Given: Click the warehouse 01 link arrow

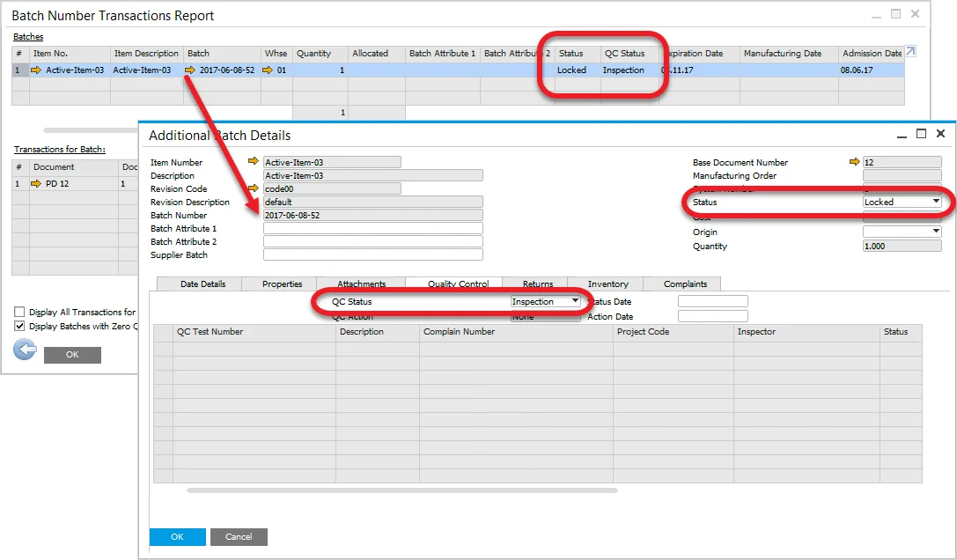Looking at the screenshot, I should pos(268,70).
